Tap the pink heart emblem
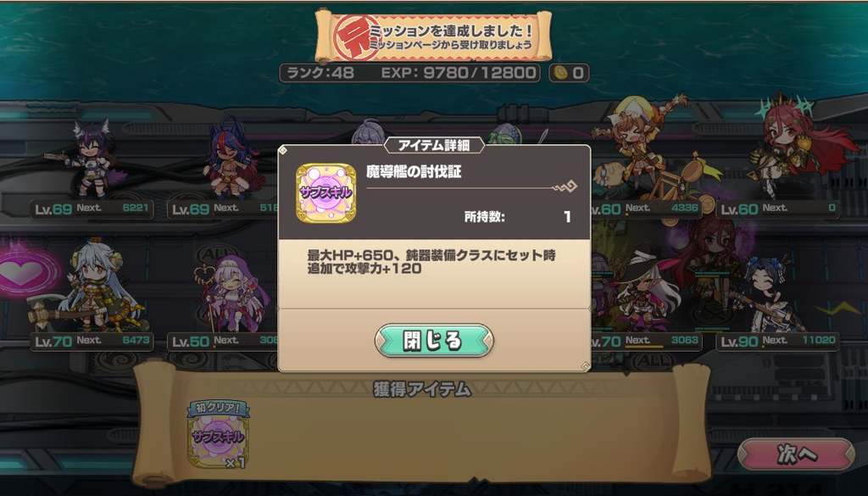 point(26,272)
